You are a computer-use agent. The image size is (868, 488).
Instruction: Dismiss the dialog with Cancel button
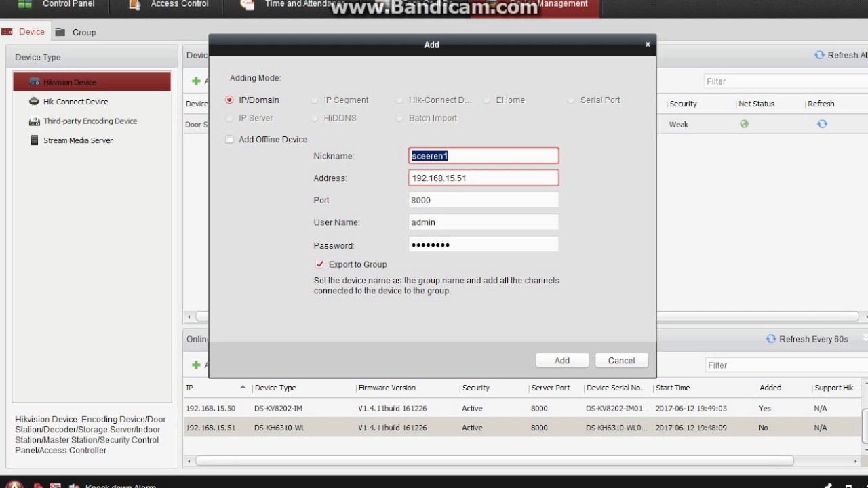(621, 361)
